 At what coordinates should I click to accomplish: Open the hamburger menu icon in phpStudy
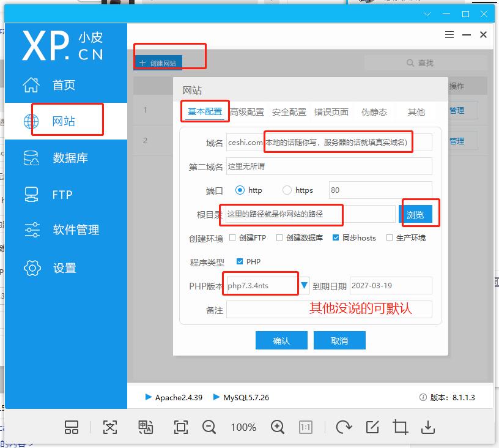point(449,34)
